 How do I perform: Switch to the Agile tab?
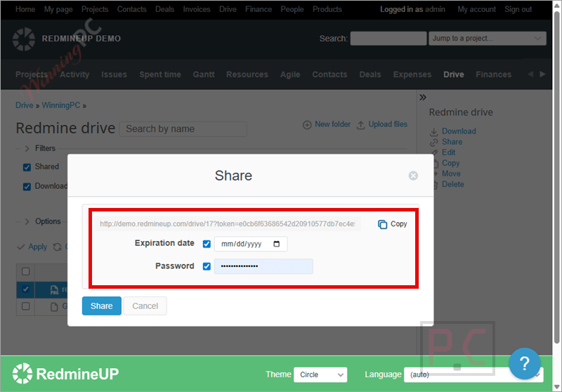290,74
